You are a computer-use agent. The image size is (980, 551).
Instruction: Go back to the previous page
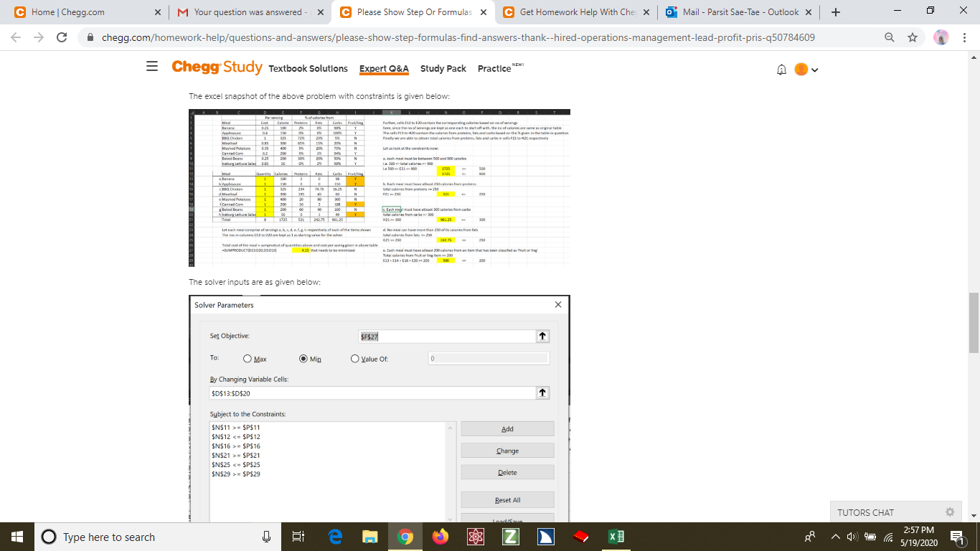pos(16,37)
